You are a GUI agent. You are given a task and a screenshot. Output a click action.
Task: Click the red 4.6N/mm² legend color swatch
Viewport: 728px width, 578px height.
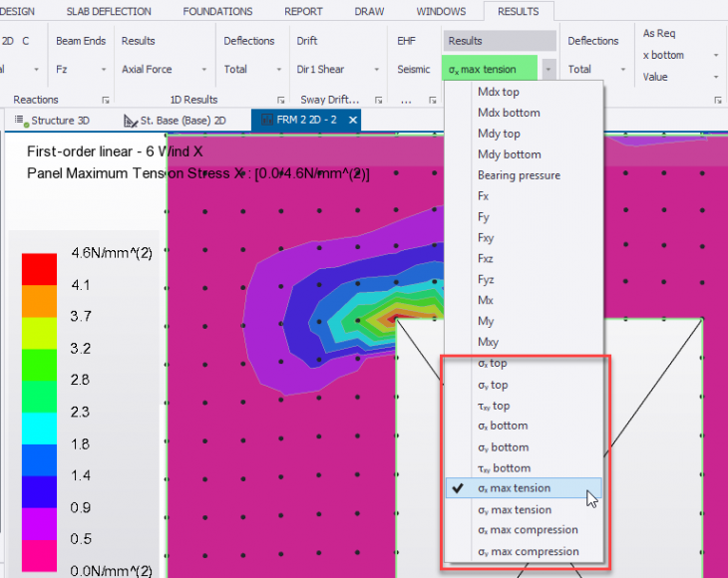tap(39, 268)
